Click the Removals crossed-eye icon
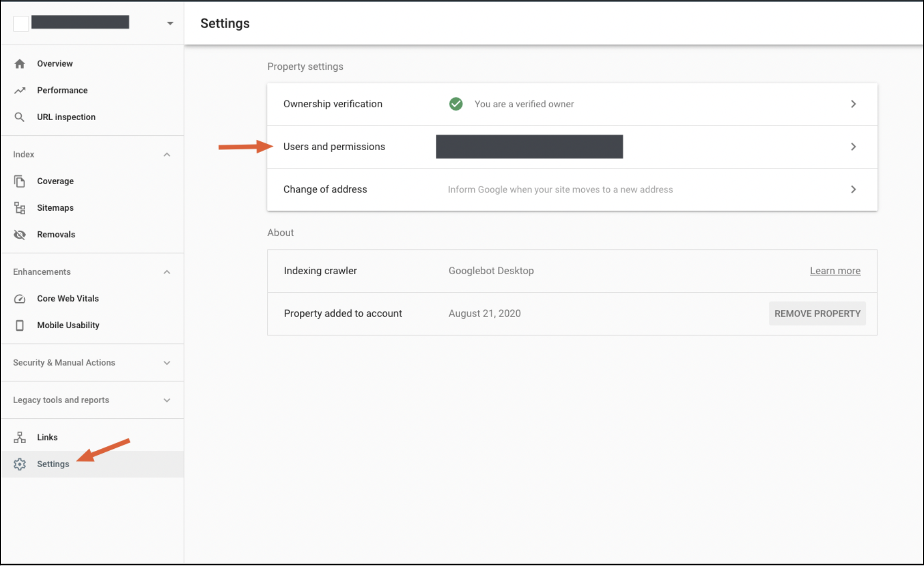Screen dimensions: 924x566 [x=20, y=234]
